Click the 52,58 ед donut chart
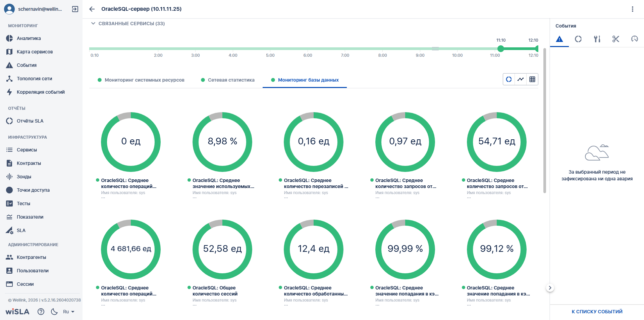Viewport: 644px width, 320px height. [x=222, y=249]
